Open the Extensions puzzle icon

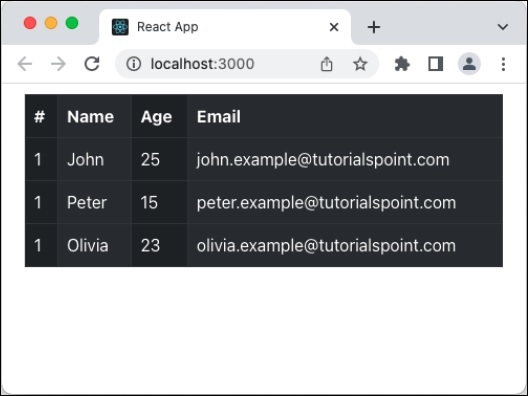click(402, 64)
